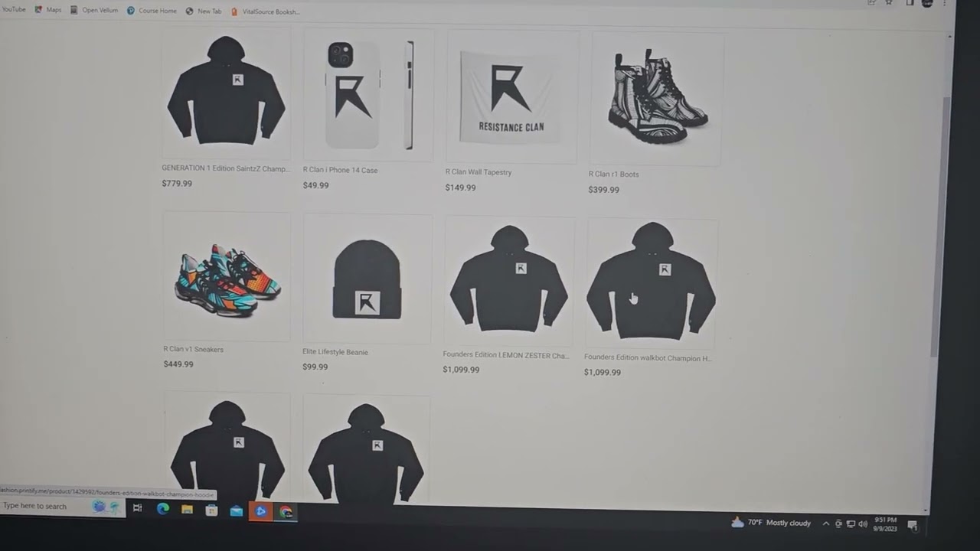Open the notification center icon
Viewport: 980px width, 551px height.
click(913, 525)
